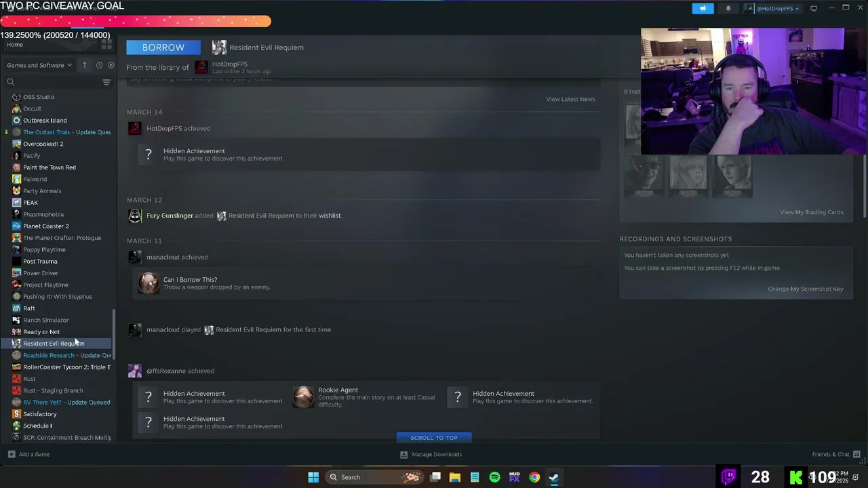
Task: Click the library list scrollbar
Action: (x=114, y=335)
